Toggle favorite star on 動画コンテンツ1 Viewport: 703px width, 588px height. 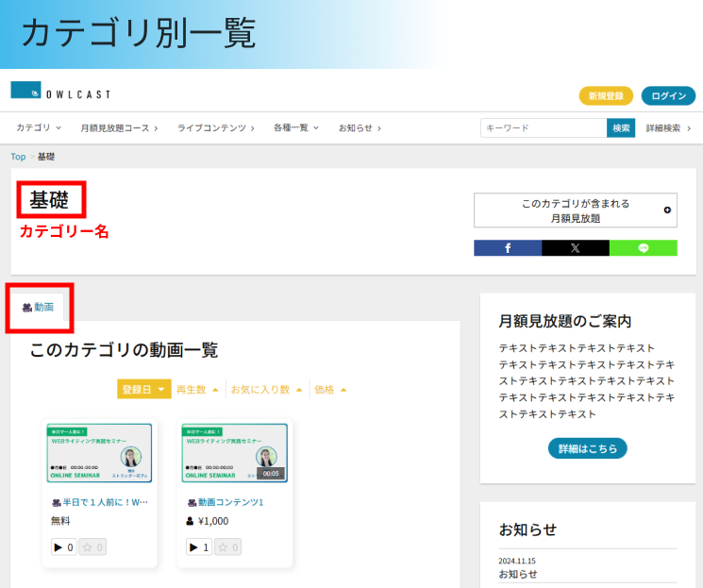pos(225,547)
